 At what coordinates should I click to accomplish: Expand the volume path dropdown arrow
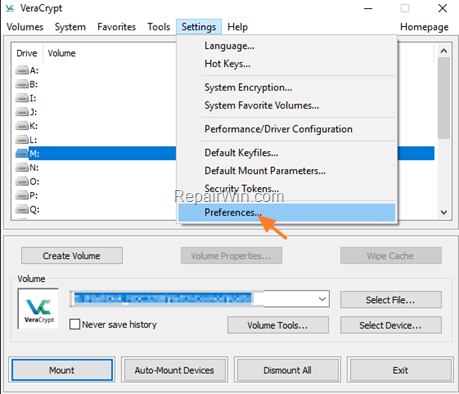(322, 299)
